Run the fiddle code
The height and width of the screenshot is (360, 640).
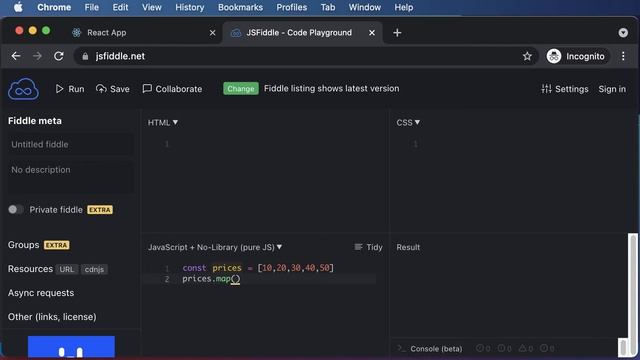click(x=70, y=89)
